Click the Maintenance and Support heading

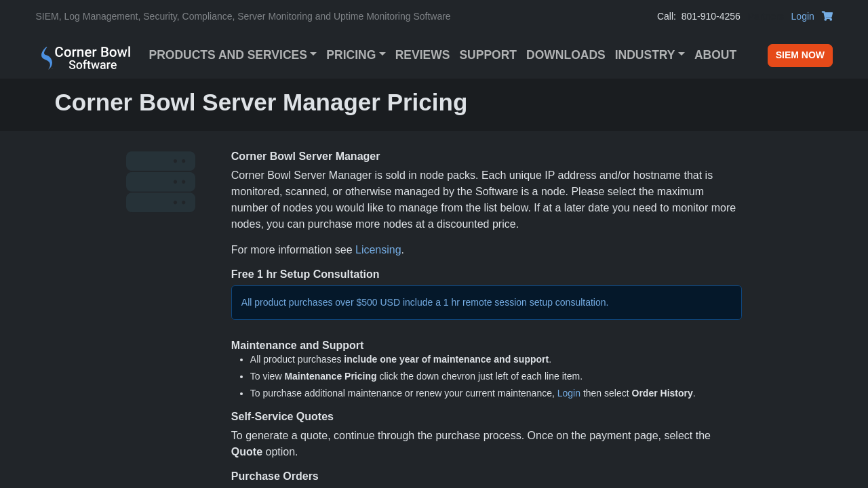(297, 346)
